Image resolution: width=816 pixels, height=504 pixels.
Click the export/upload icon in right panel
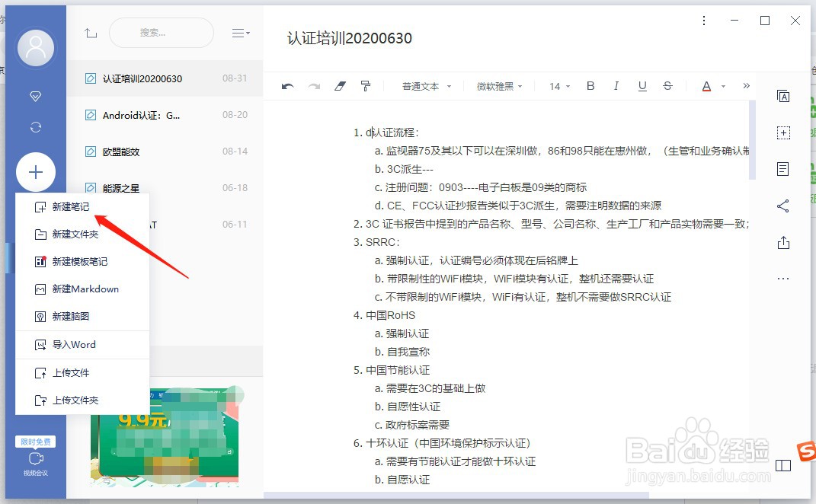pos(783,241)
